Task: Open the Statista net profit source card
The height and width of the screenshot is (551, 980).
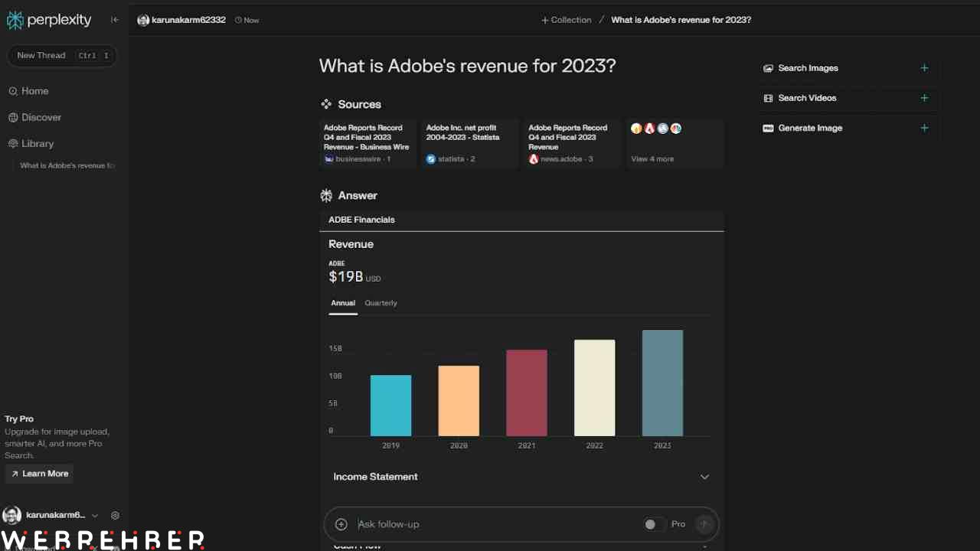Action: tap(470, 144)
